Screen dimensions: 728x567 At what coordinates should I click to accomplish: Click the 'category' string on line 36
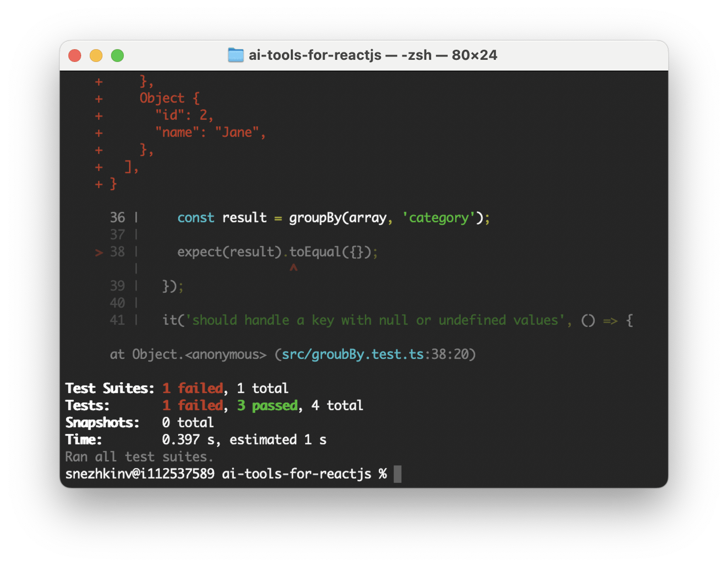(439, 218)
